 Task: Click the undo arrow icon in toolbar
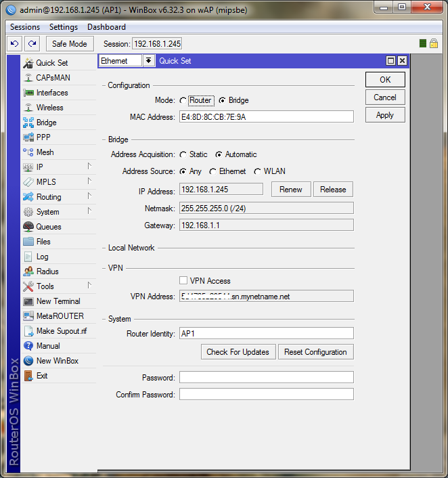click(15, 43)
